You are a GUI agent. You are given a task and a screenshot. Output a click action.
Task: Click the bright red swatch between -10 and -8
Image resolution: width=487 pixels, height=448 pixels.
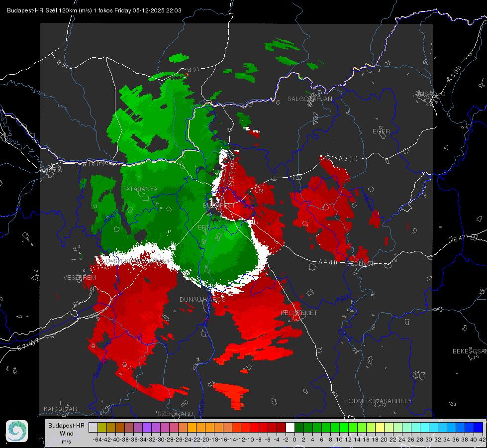pyautogui.click(x=254, y=427)
